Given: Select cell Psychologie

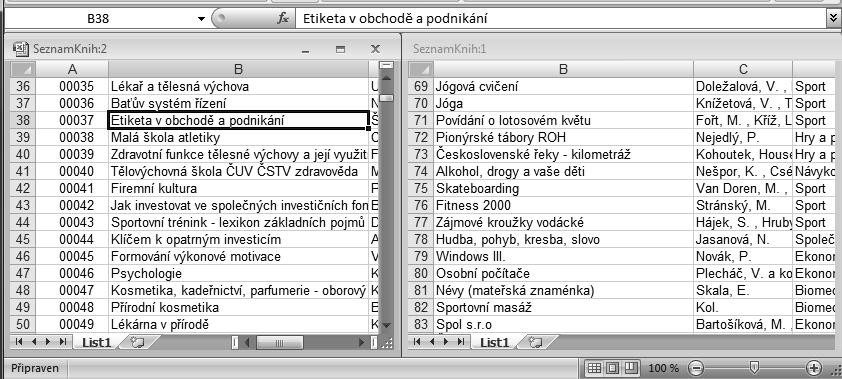Looking at the screenshot, I should 238,274.
